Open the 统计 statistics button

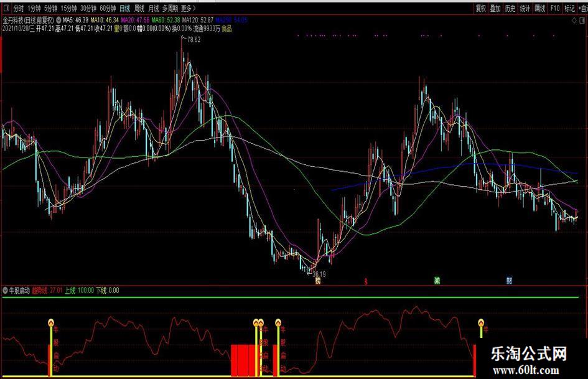[525, 8]
